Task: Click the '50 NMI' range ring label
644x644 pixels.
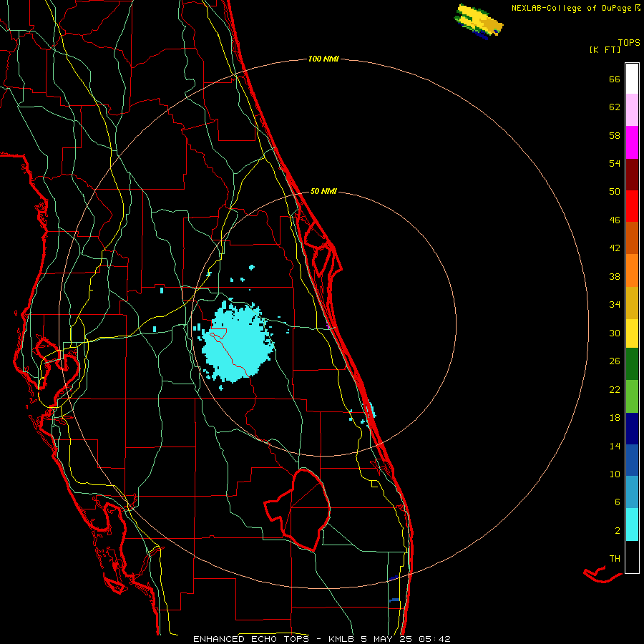Action: (323, 191)
